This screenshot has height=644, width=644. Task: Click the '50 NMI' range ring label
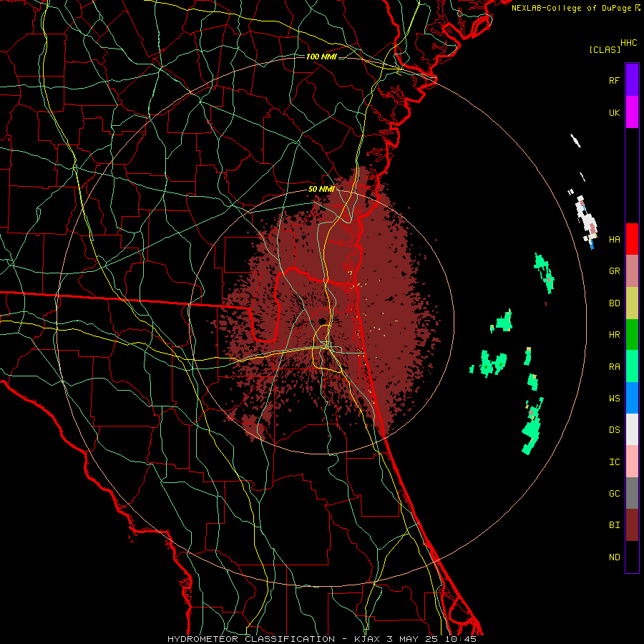point(321,189)
